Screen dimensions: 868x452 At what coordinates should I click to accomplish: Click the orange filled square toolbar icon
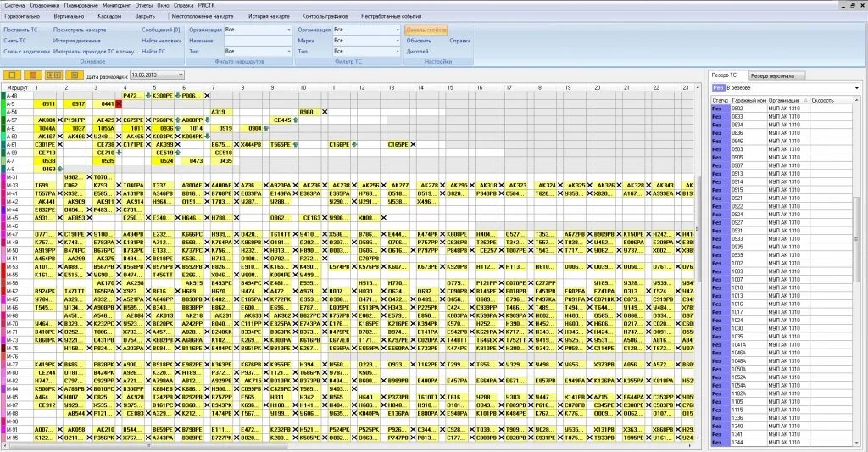pyautogui.click(x=33, y=75)
